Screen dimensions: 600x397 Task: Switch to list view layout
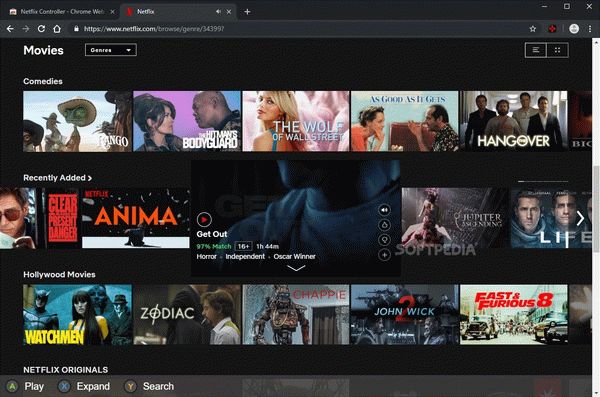(x=536, y=50)
